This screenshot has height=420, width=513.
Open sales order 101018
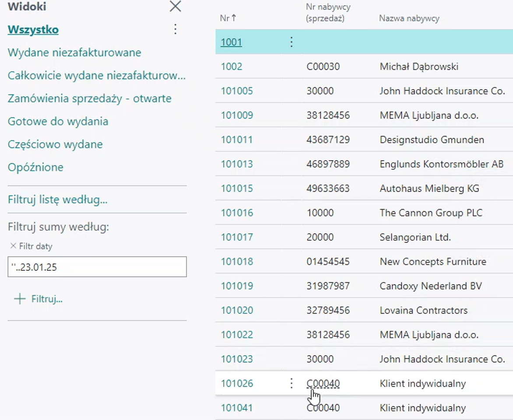pyautogui.click(x=237, y=261)
